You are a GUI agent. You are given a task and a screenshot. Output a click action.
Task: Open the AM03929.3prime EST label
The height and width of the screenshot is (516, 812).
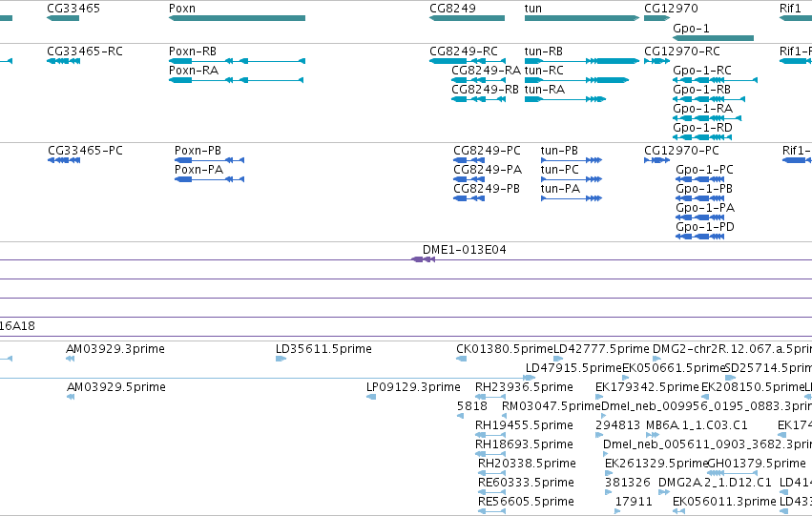click(x=115, y=349)
